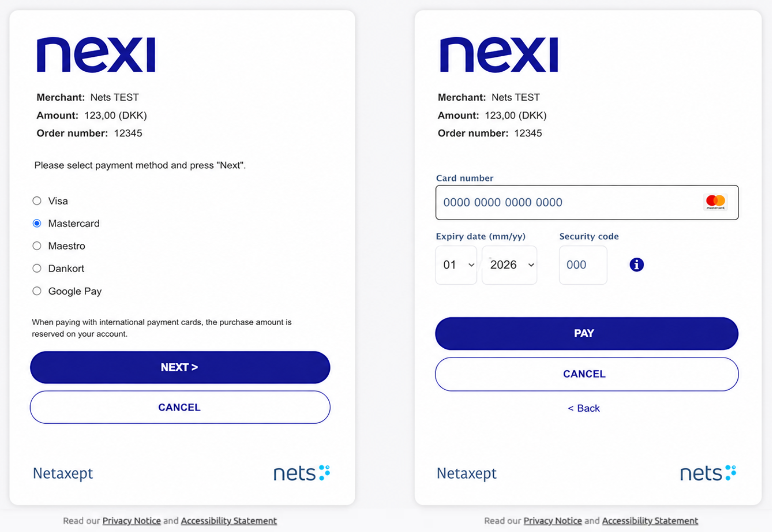This screenshot has width=772, height=532.
Task: Click the Nexi logo above card form
Action: (499, 54)
